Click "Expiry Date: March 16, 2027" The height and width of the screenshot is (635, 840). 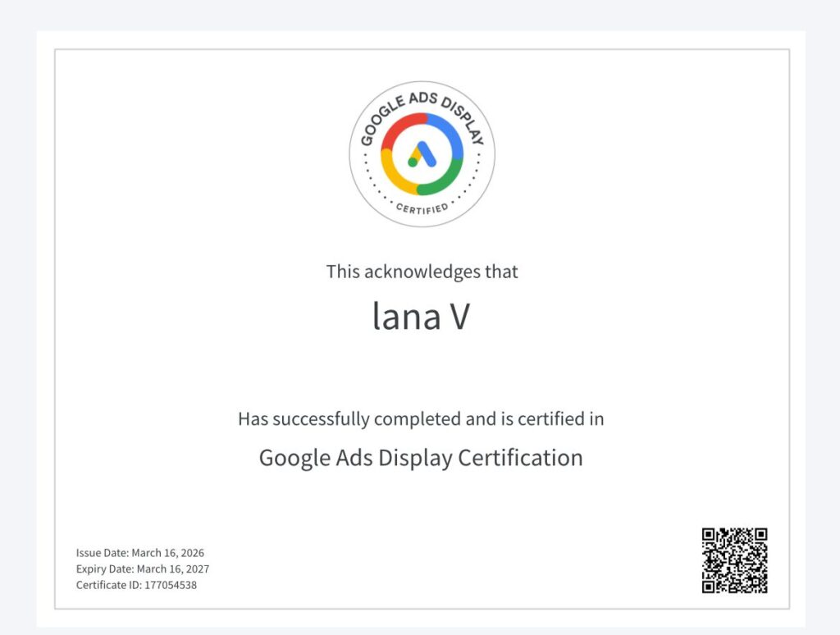click(x=143, y=569)
